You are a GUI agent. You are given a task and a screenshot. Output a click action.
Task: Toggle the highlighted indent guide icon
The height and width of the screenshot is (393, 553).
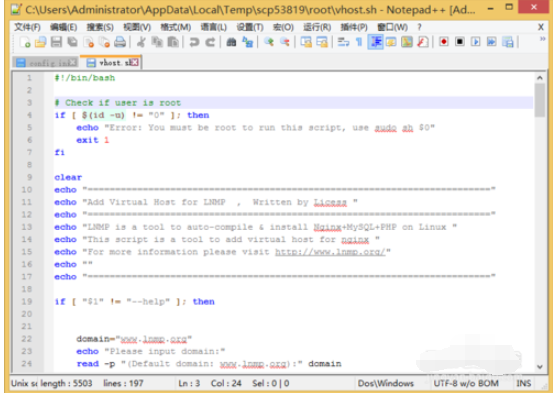click(376, 42)
